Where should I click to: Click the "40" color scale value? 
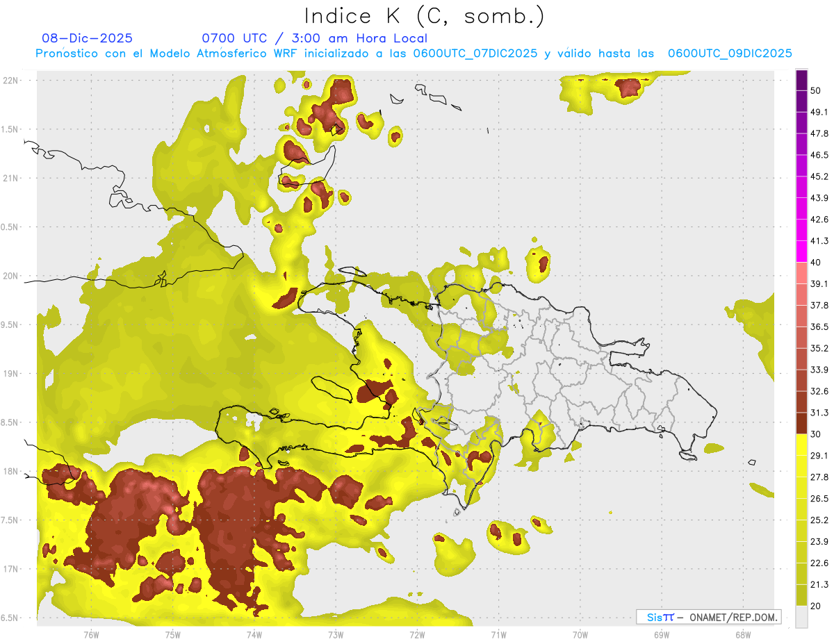(817, 263)
